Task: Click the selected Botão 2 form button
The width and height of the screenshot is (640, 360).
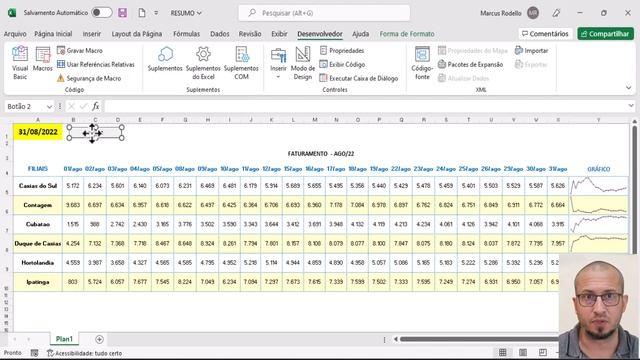Action: [x=96, y=133]
